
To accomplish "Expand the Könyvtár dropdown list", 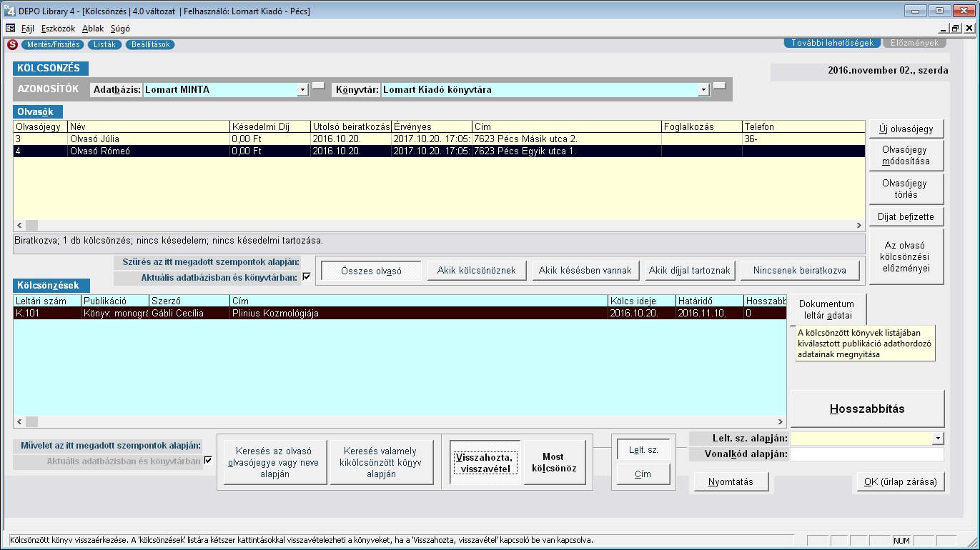I will (704, 90).
